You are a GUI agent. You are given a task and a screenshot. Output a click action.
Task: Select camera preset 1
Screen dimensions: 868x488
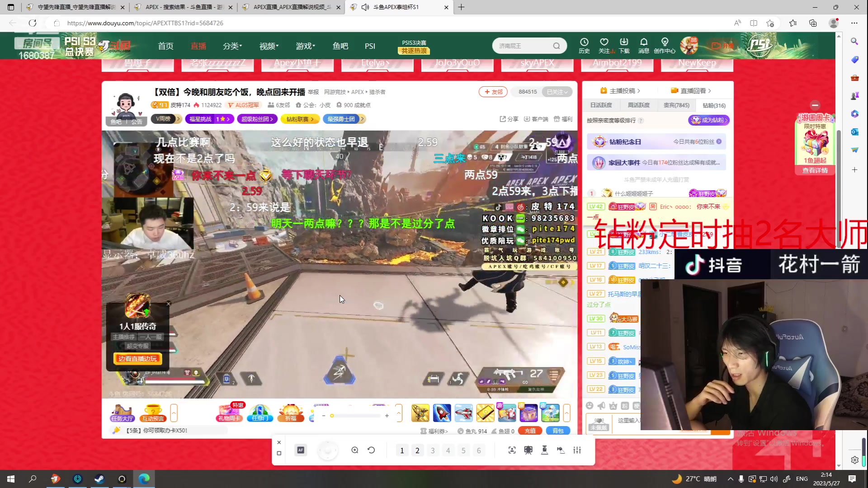(x=402, y=450)
